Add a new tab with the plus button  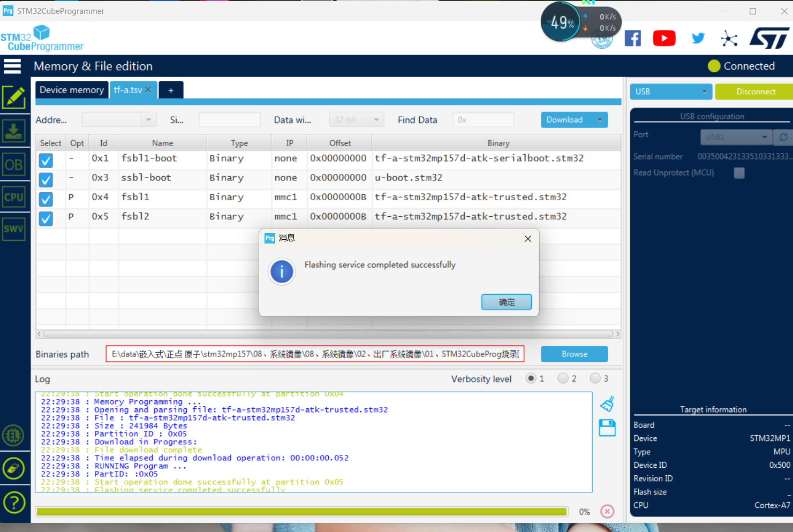point(171,90)
